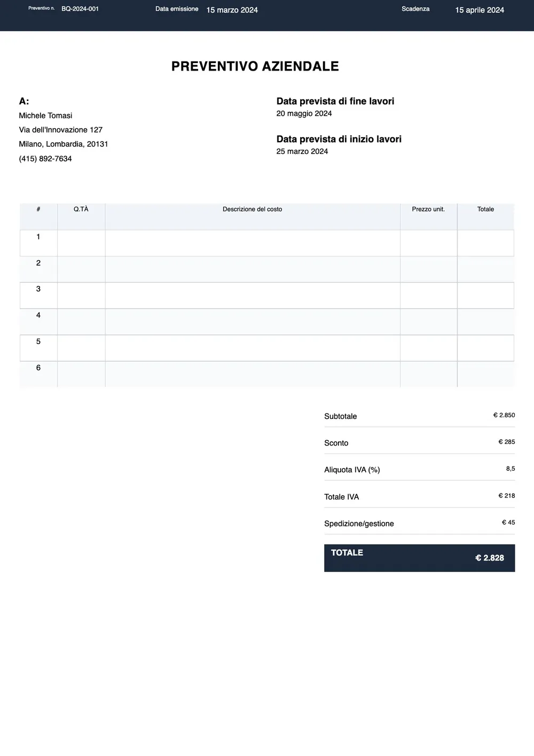Click the recipient name Michele Tomasi
Viewport: 534px width, 756px height.
coord(45,115)
